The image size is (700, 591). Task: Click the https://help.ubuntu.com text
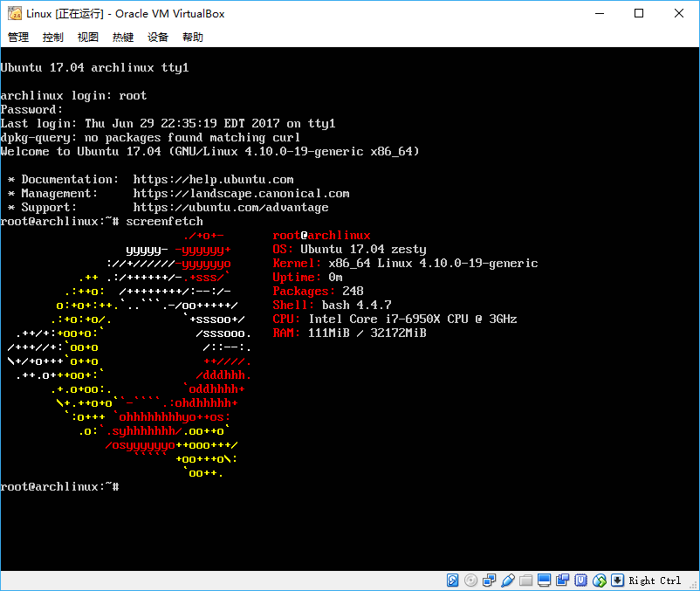[x=213, y=180]
